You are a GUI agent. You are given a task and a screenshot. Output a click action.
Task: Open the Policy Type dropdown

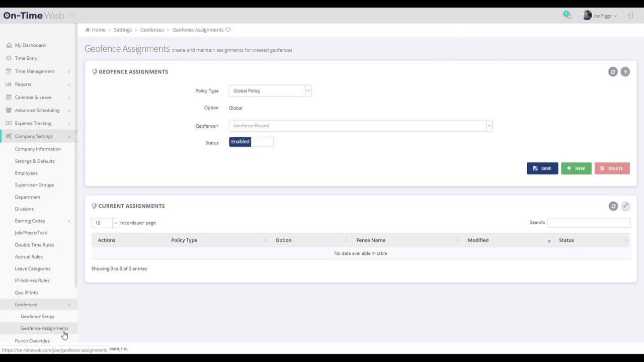coord(270,90)
